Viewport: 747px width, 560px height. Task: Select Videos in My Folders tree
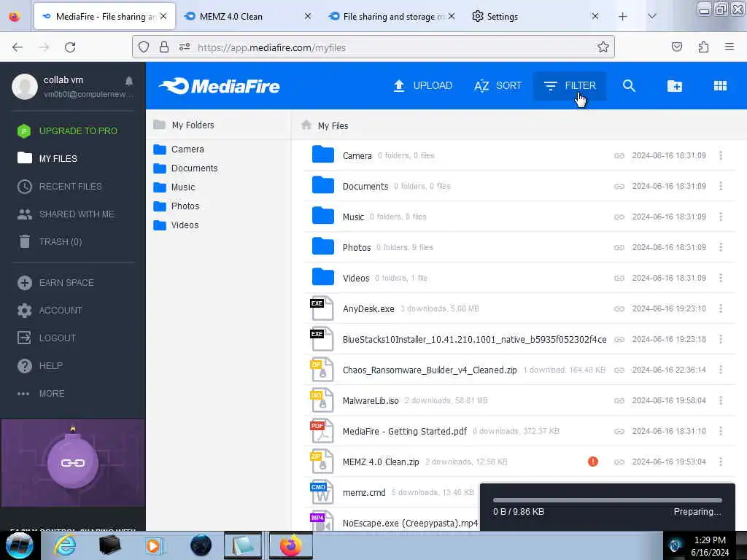coord(176,225)
